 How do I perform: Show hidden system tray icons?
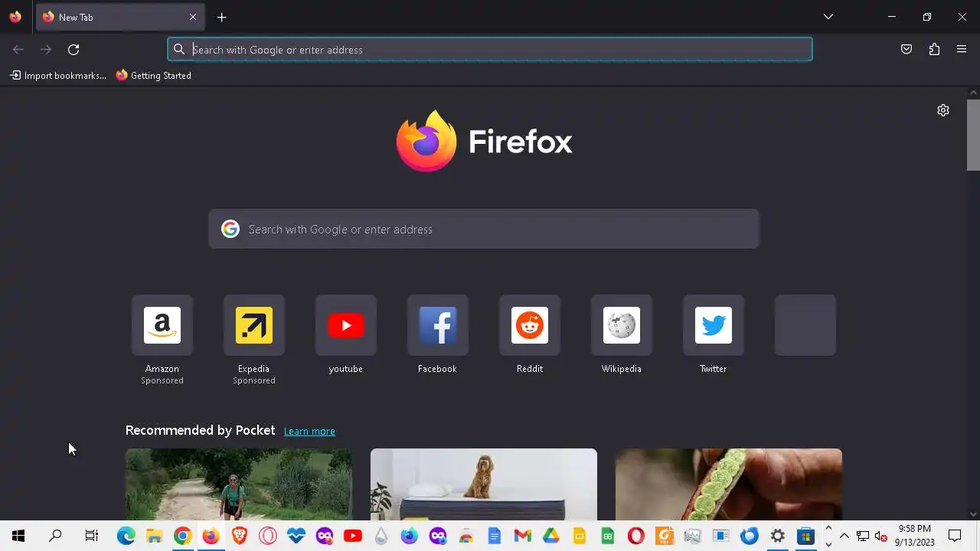(x=844, y=536)
